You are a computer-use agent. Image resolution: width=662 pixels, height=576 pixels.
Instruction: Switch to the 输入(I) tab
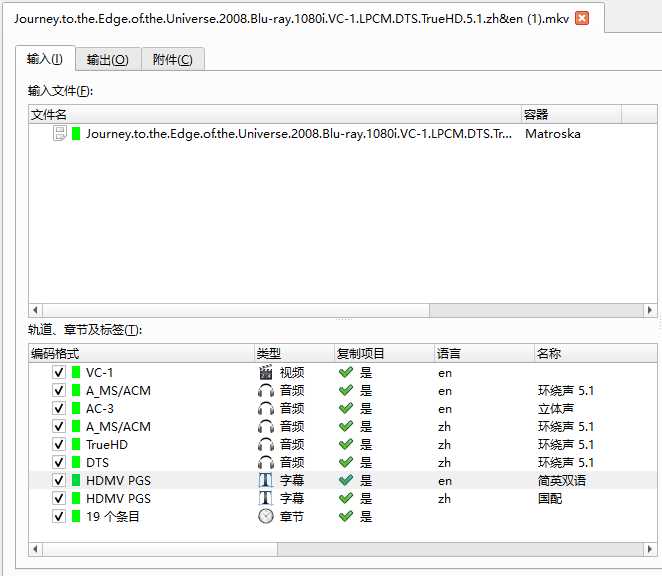tap(45, 59)
